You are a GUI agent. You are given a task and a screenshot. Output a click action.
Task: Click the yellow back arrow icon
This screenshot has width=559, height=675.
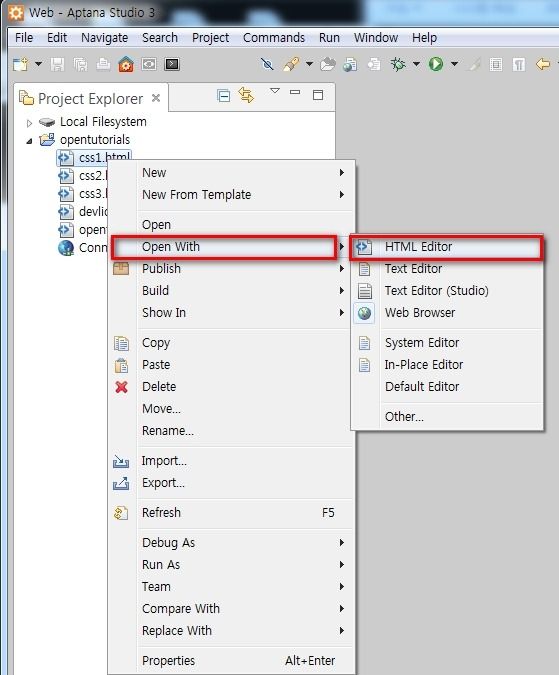543,65
